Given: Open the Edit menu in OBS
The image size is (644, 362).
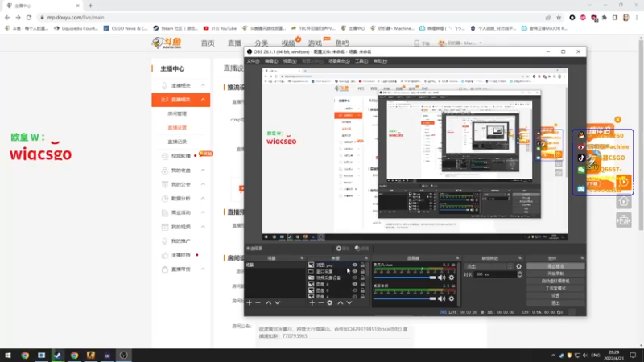Looking at the screenshot, I should 271,61.
